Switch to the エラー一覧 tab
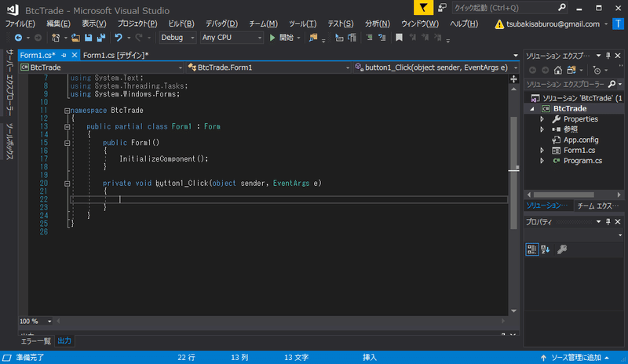The image size is (628, 364). 35,341
